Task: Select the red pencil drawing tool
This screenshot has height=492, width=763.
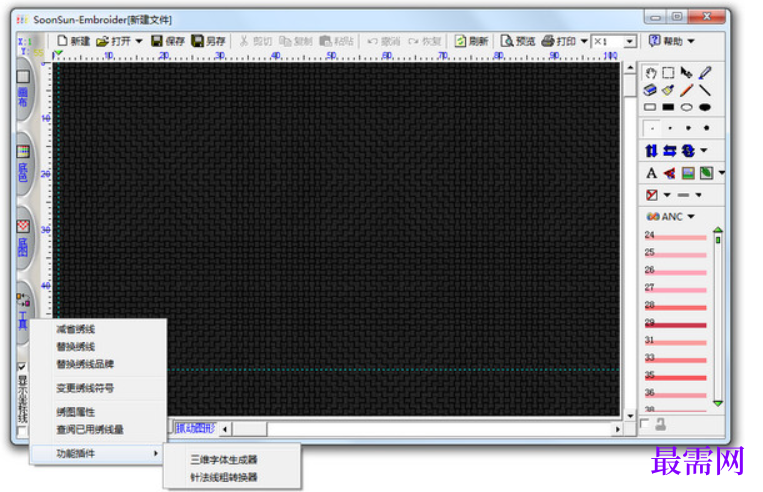Action: [687, 90]
